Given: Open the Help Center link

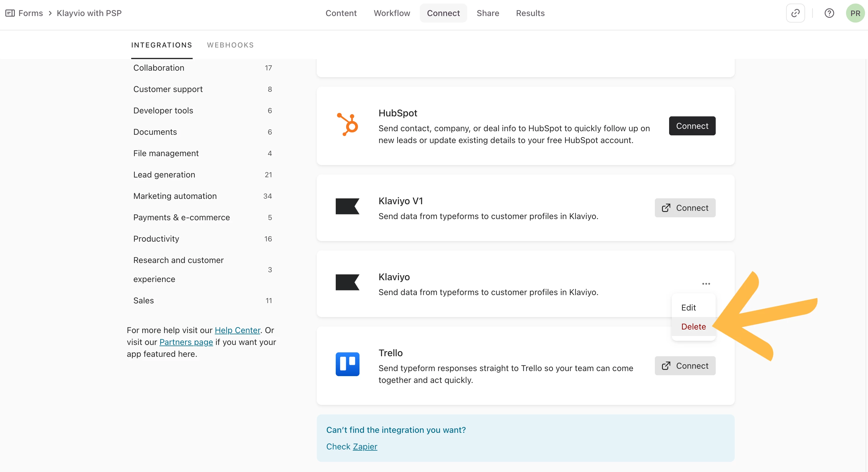Looking at the screenshot, I should coord(237,330).
